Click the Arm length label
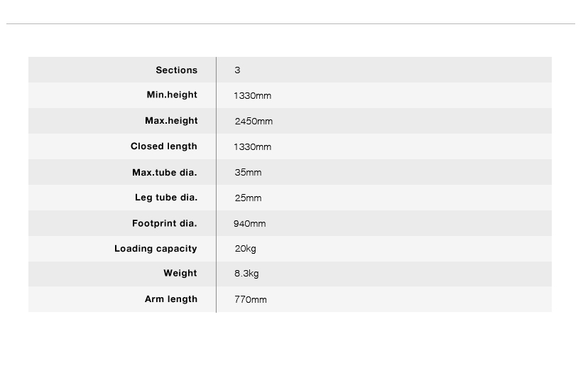Screen dimensions: 588x381 tap(171, 299)
